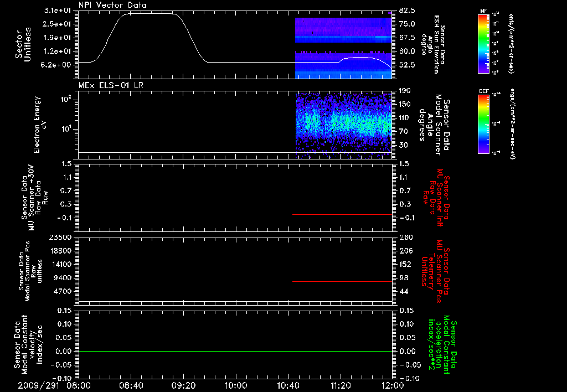
Task: Click the 98 telemetry tick value
Action: point(404,278)
